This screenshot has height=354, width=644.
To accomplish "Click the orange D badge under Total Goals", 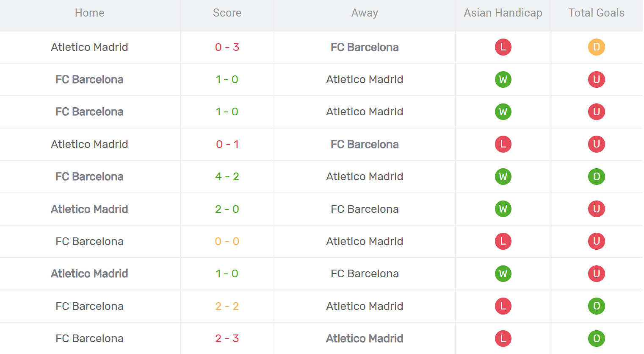I will tap(596, 47).
